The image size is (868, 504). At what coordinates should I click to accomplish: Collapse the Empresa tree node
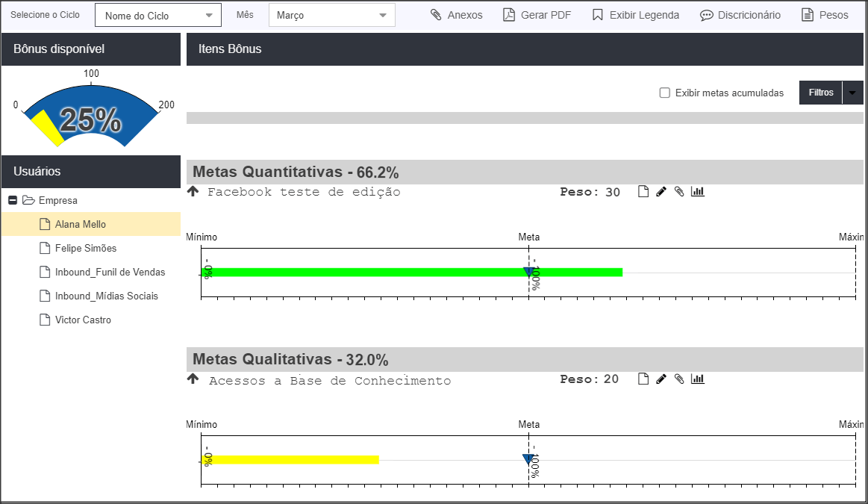[13, 200]
